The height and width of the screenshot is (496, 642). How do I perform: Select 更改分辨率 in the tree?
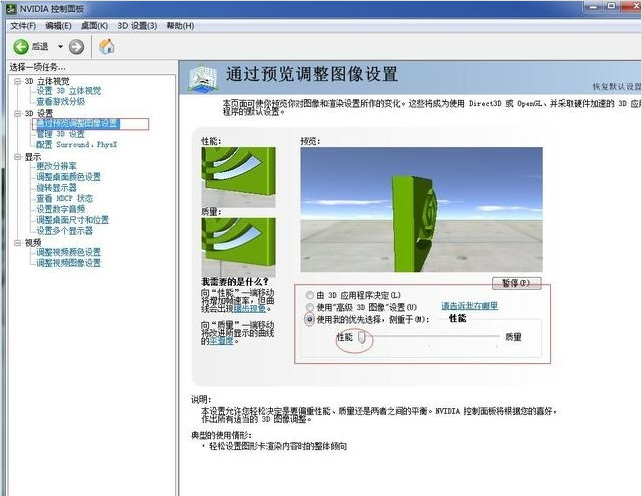57,166
